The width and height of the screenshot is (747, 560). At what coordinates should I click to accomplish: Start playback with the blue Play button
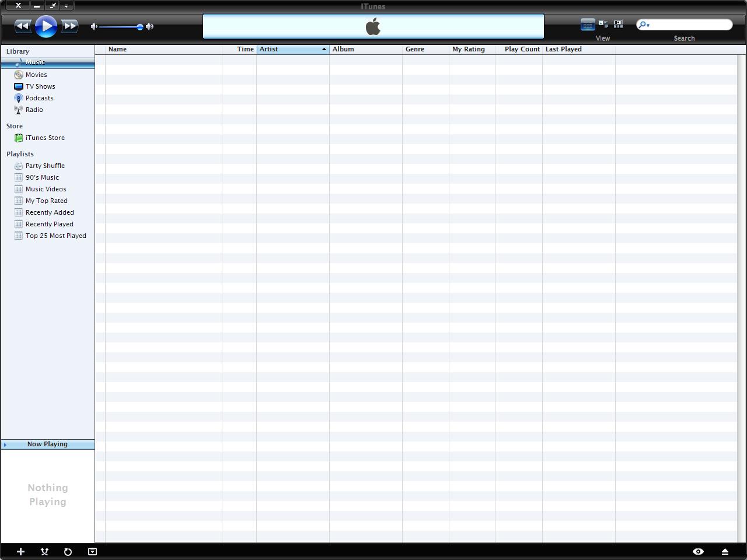coord(46,26)
